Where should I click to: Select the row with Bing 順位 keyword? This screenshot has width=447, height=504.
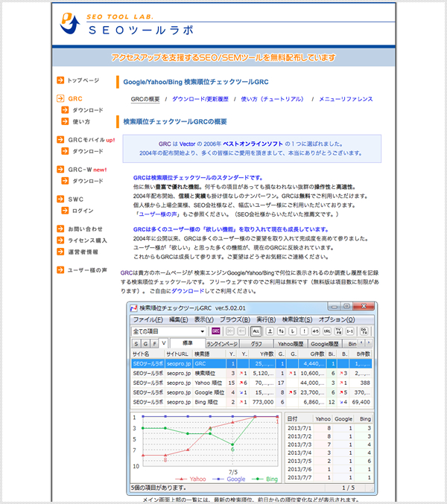pyautogui.click(x=252, y=402)
